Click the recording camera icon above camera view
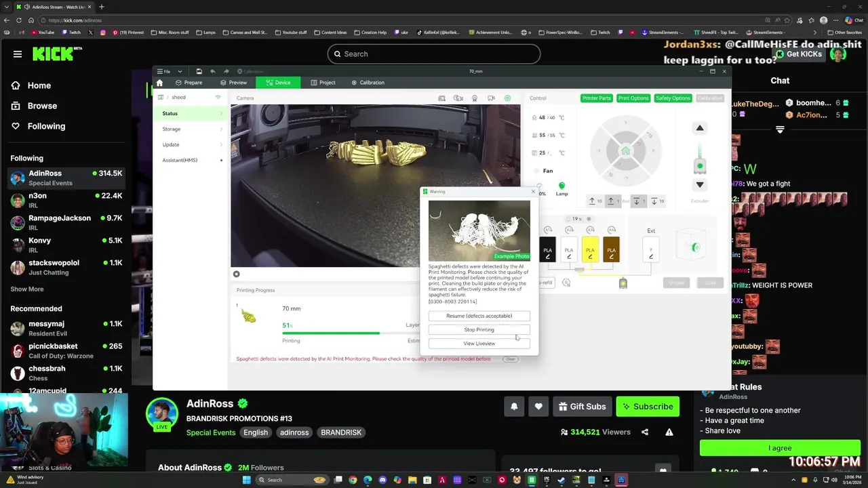 pyautogui.click(x=458, y=98)
